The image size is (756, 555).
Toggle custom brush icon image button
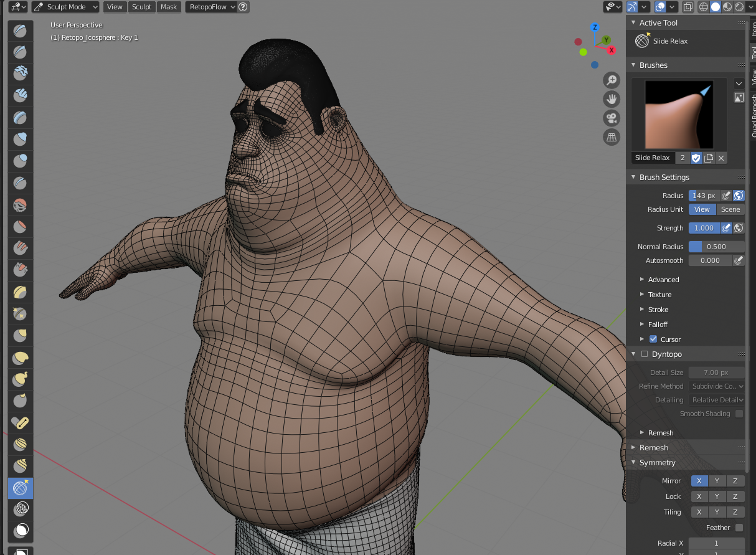tap(739, 97)
